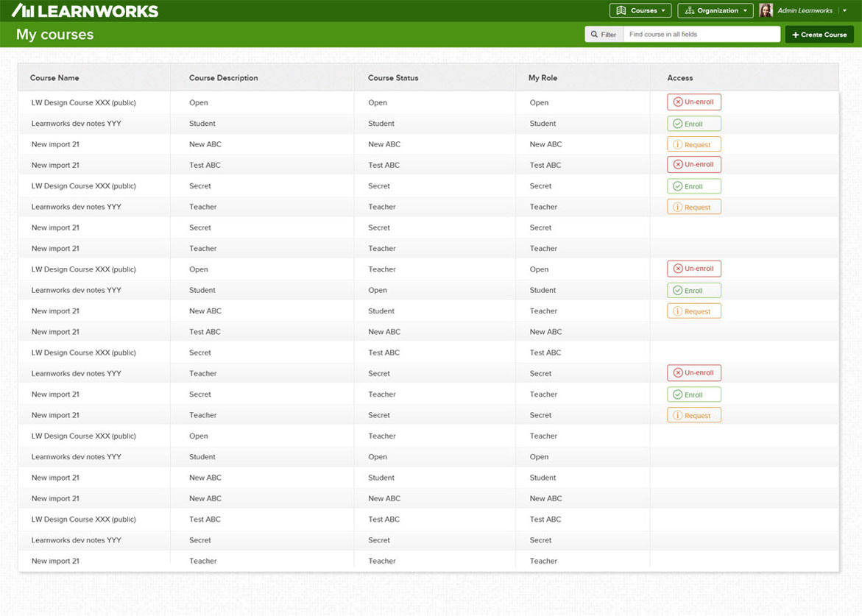Click 'Open' role in a Learnworks dev notes row
Image resolution: width=862 pixels, height=616 pixels.
539,456
